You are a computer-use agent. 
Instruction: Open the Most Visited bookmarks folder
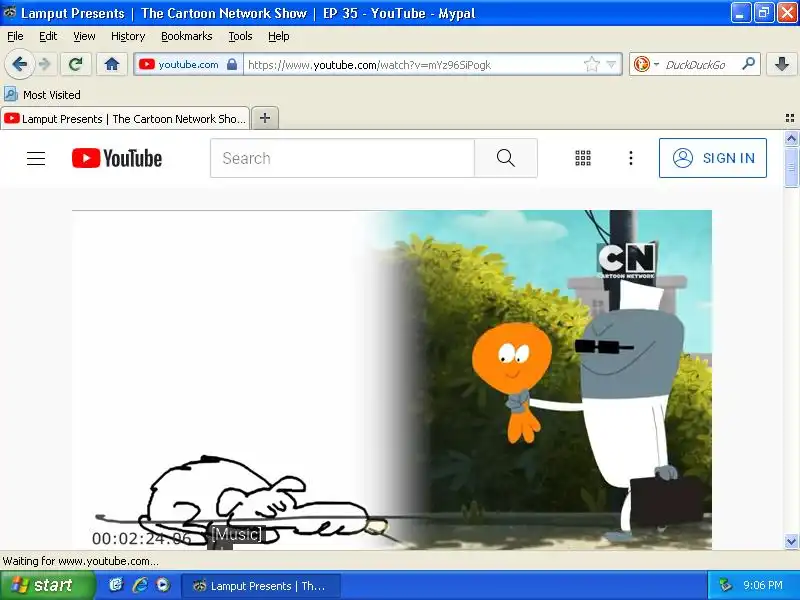[x=42, y=95]
